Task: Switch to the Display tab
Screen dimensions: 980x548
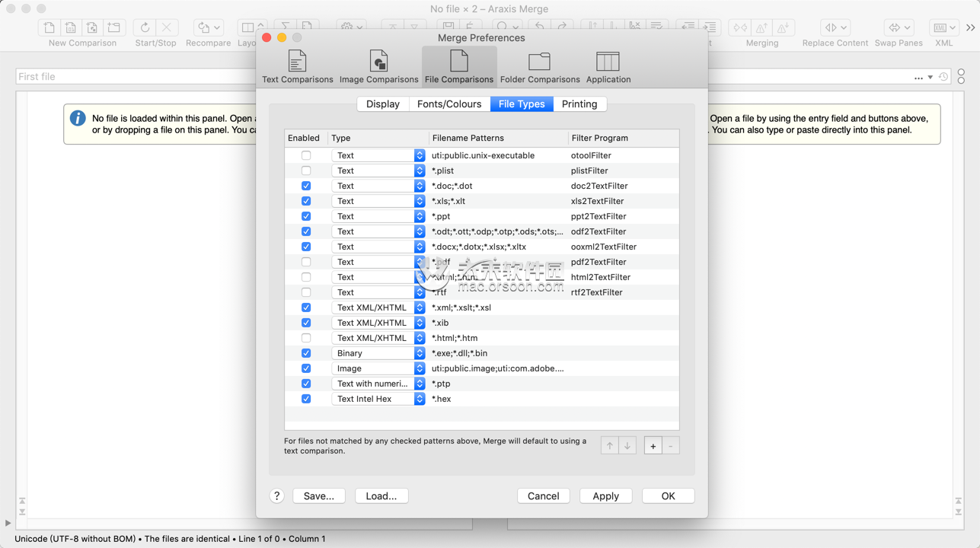Action: (x=383, y=104)
